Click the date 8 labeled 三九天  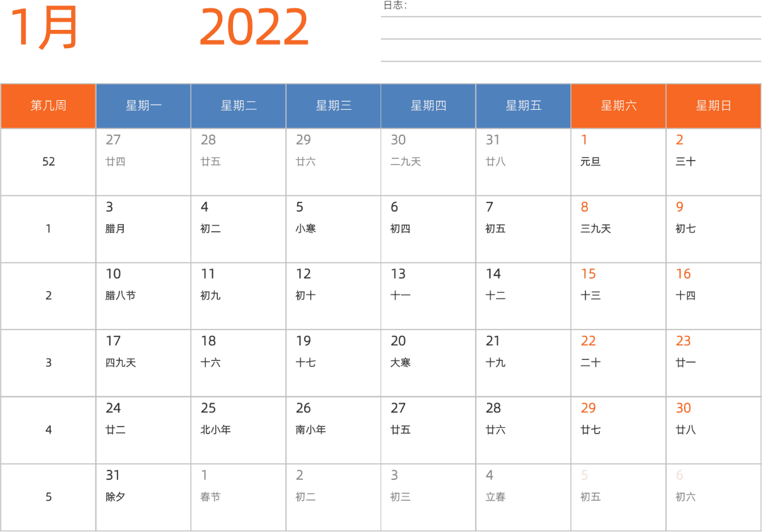coord(618,229)
